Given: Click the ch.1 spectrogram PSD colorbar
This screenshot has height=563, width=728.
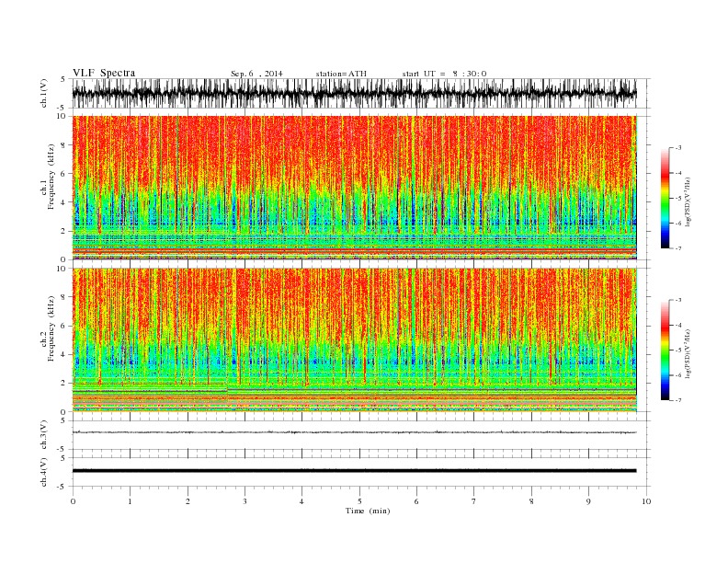Looking at the screenshot, I should (x=665, y=198).
